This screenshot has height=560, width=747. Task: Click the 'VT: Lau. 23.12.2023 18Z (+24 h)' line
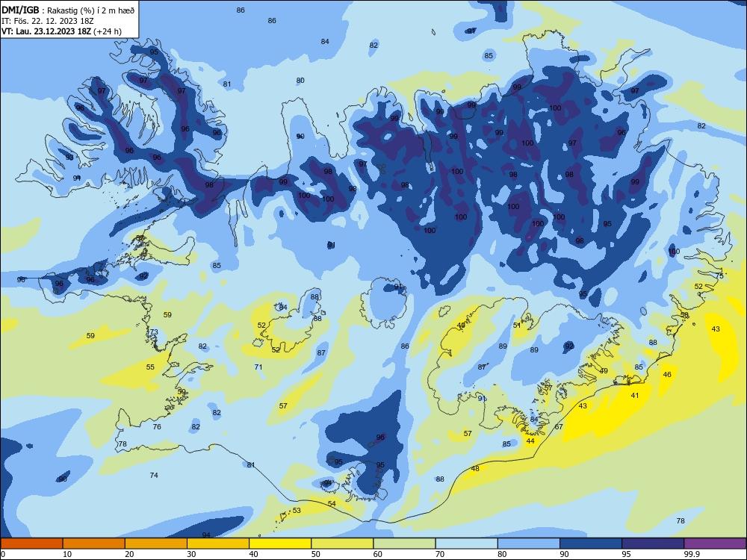click(61, 31)
